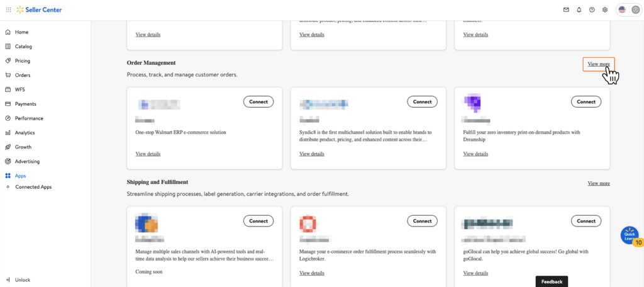
Task: Open Pricing menu item
Action: (x=23, y=61)
